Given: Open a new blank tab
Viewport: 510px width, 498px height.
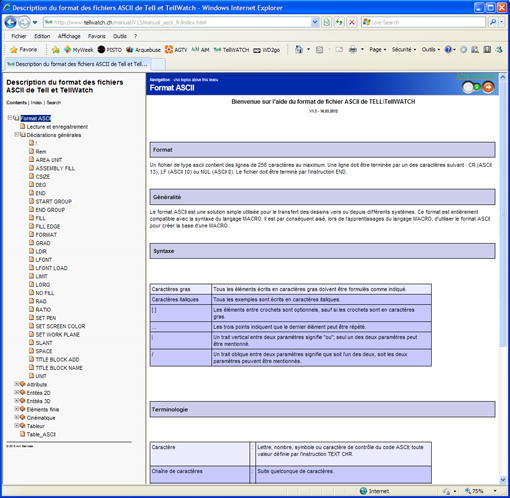Looking at the screenshot, I should [x=158, y=64].
